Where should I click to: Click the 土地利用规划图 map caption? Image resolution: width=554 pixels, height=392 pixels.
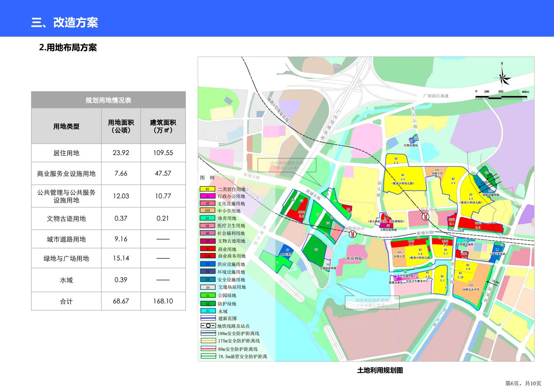pyautogui.click(x=380, y=370)
